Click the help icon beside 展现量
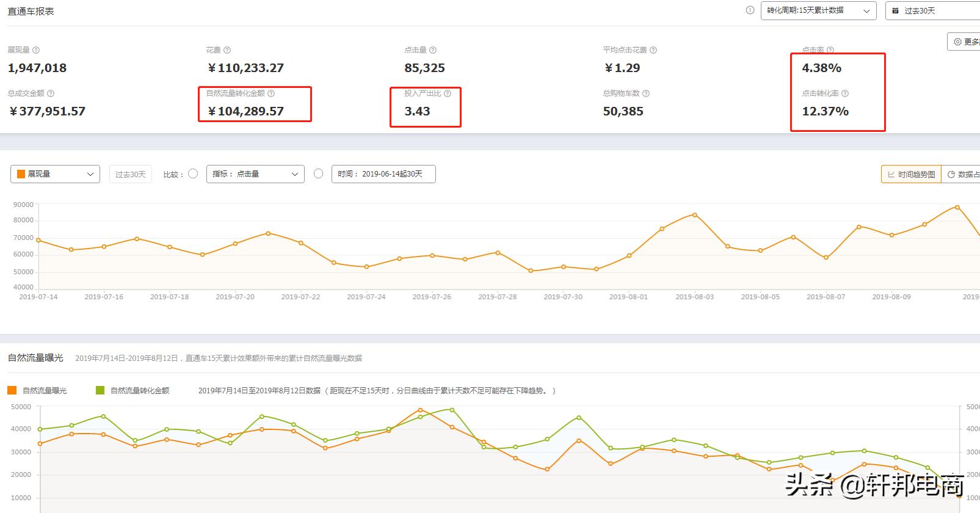Screen dimensions: 980x513 (36, 50)
